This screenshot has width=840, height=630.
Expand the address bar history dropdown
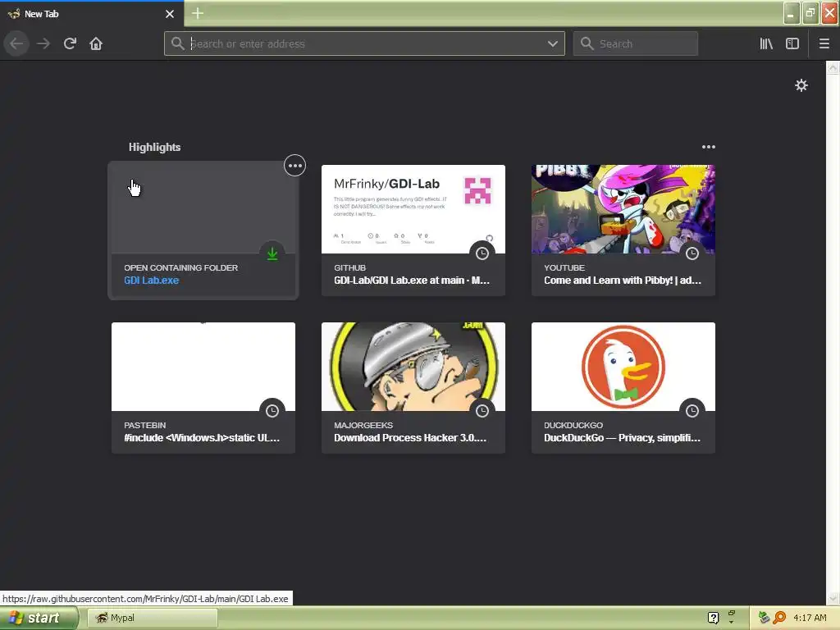click(x=552, y=43)
